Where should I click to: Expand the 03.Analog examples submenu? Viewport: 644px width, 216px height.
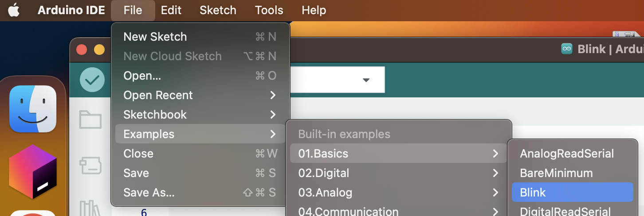click(x=398, y=193)
